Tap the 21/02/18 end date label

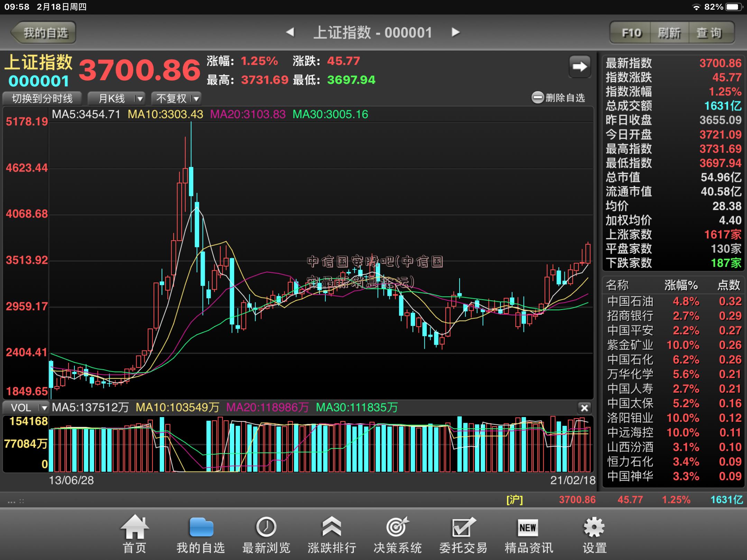[x=573, y=480]
